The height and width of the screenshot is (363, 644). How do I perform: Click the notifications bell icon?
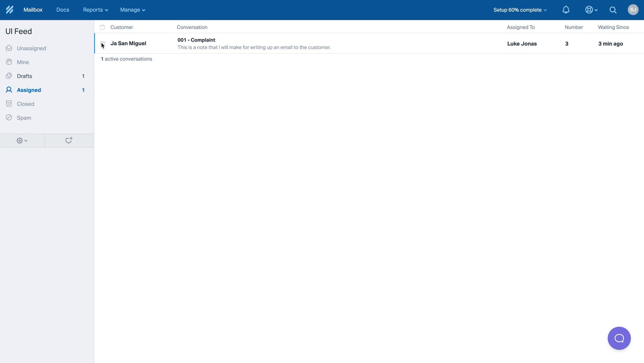point(567,9)
